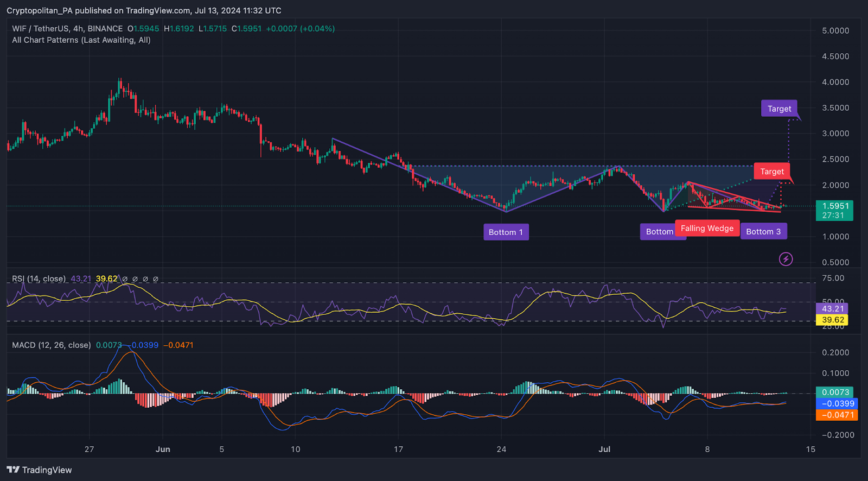Click the orange -0.0471 tag on MACD axis

[837, 415]
